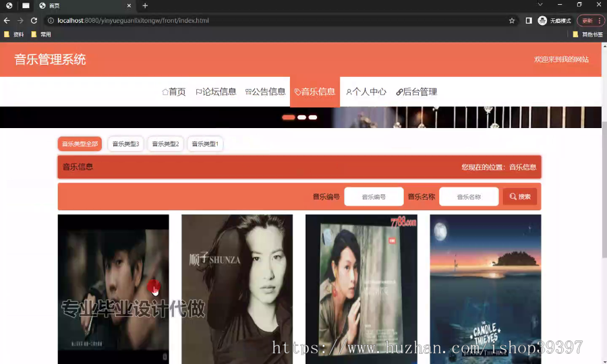
Task: Filter by 音乐类型全部
Action: pos(80,144)
